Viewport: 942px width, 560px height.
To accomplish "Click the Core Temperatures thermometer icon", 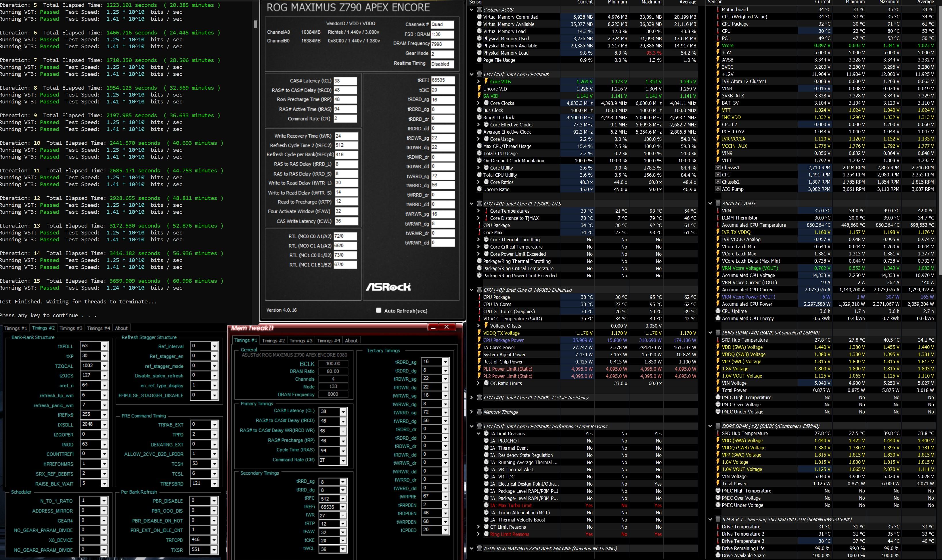I will [x=486, y=211].
